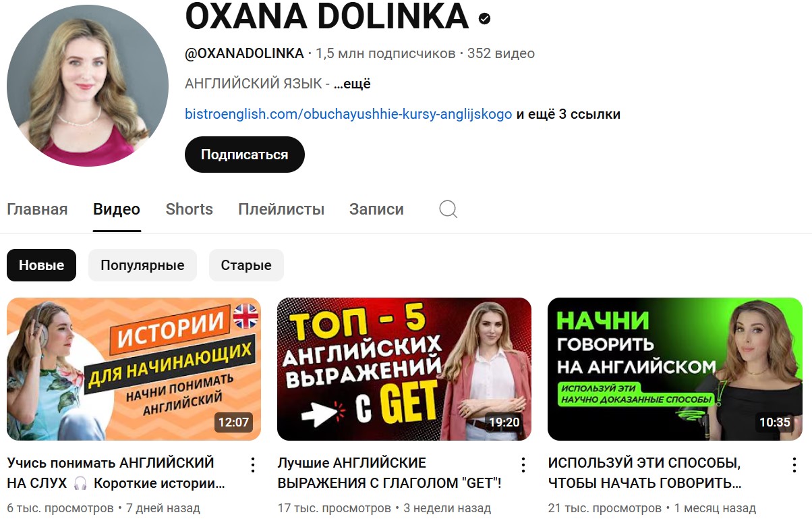Viewport: 812px width, 523px height.
Task: Open the three-dot menu for the GET expressions video
Action: click(523, 464)
